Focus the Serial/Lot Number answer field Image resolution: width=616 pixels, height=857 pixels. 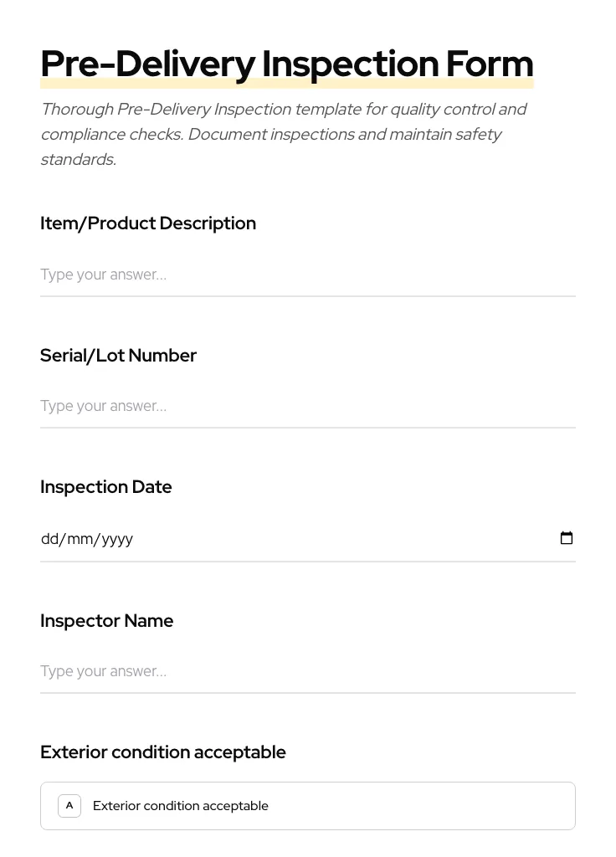pyautogui.click(x=307, y=406)
